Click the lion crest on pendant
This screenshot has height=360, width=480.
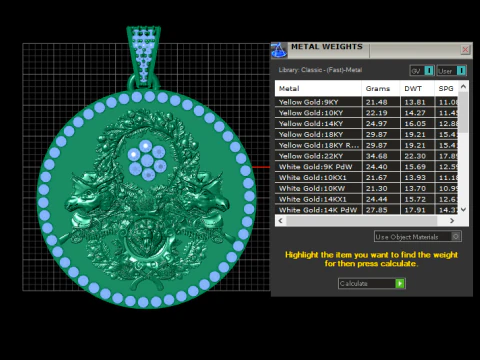coord(146,236)
